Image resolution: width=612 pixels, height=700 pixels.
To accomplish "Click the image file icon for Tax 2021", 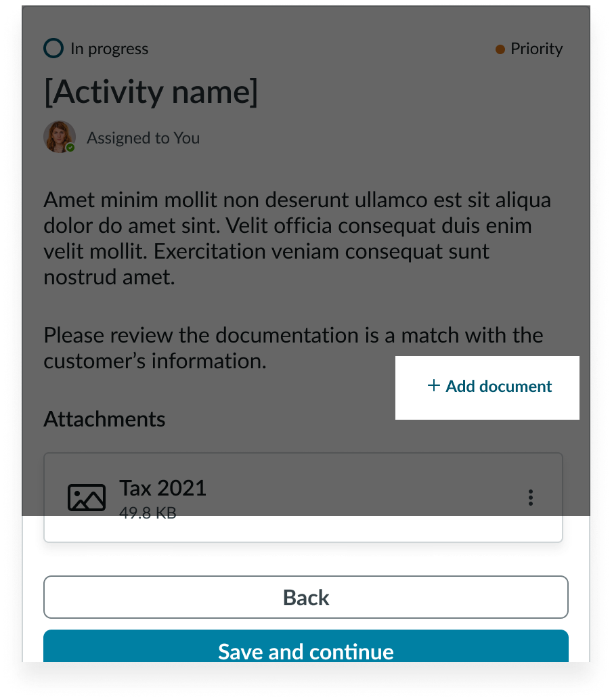I will pos(87,498).
